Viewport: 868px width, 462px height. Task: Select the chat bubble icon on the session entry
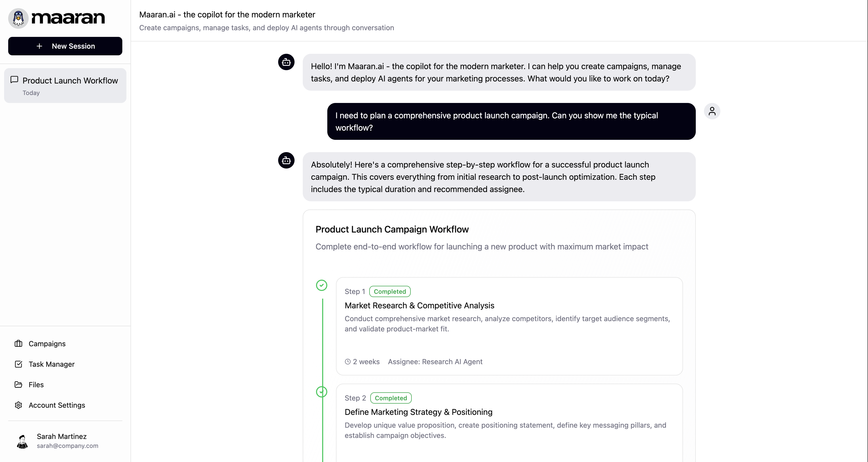coord(14,80)
